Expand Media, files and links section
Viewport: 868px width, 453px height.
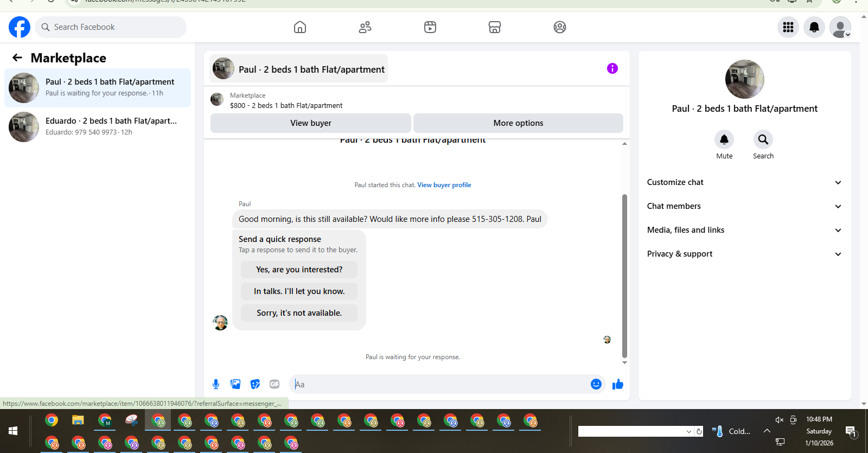[x=744, y=230]
